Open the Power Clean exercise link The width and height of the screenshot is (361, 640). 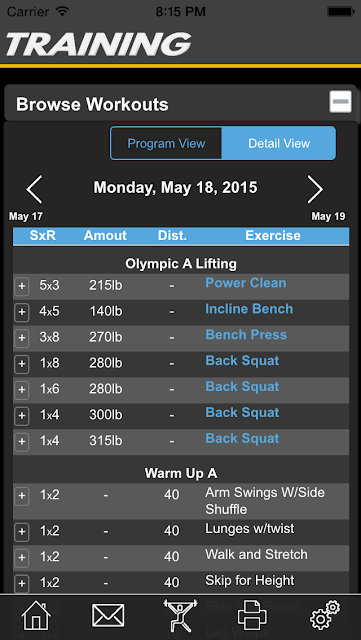coord(245,283)
